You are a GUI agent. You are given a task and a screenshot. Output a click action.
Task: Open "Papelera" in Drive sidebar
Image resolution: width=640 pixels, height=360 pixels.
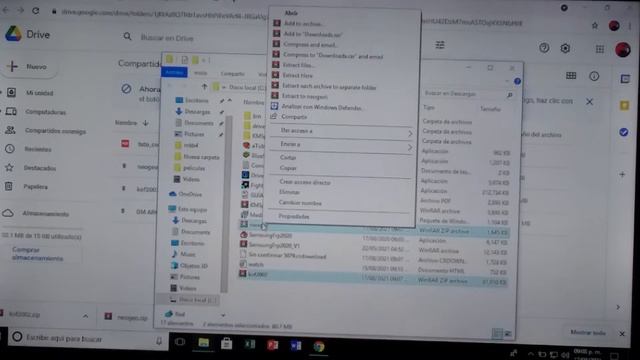coord(35,187)
